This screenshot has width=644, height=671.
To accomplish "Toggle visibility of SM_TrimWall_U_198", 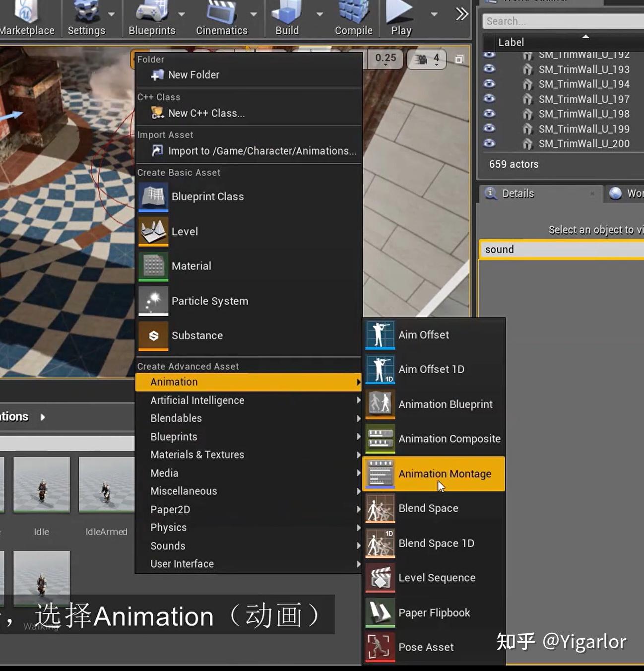I will (x=489, y=114).
